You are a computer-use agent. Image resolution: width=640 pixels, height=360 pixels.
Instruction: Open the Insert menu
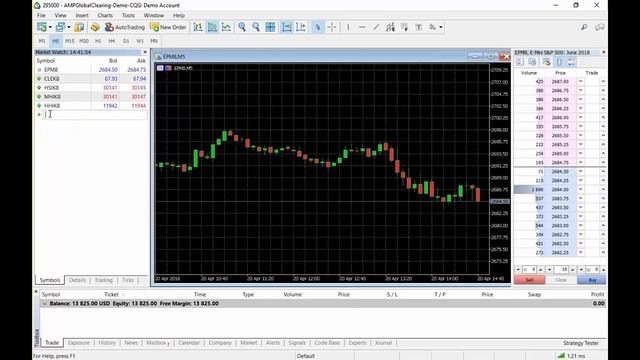click(82, 15)
